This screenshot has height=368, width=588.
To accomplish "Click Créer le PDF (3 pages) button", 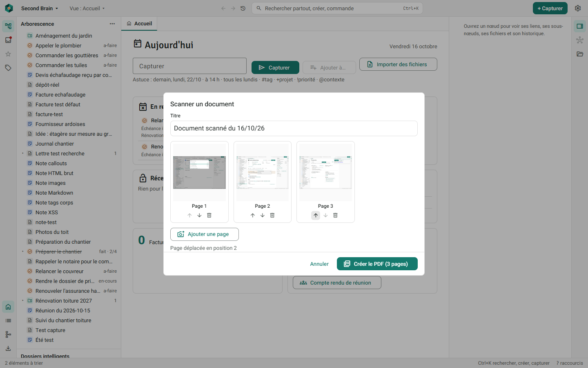I will pyautogui.click(x=377, y=264).
